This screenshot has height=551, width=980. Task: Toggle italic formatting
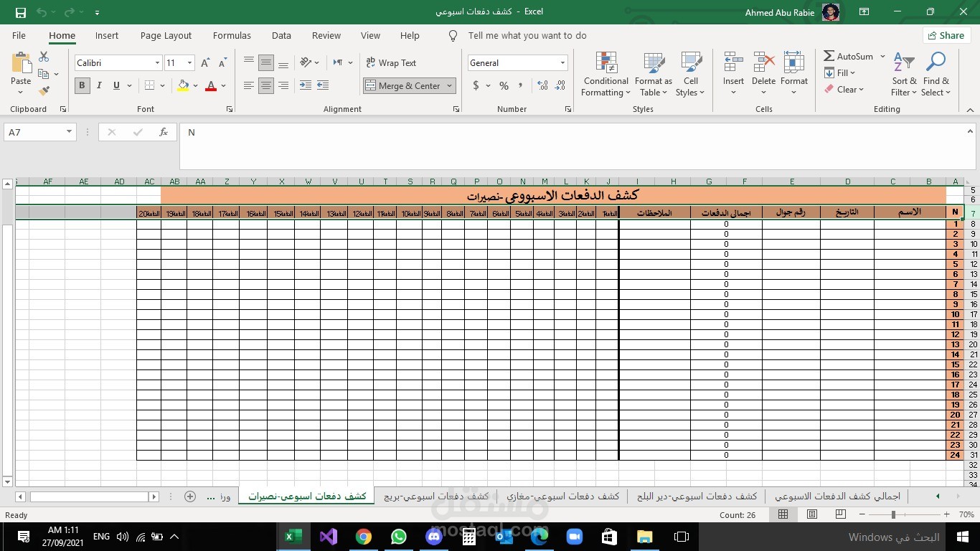click(x=99, y=85)
